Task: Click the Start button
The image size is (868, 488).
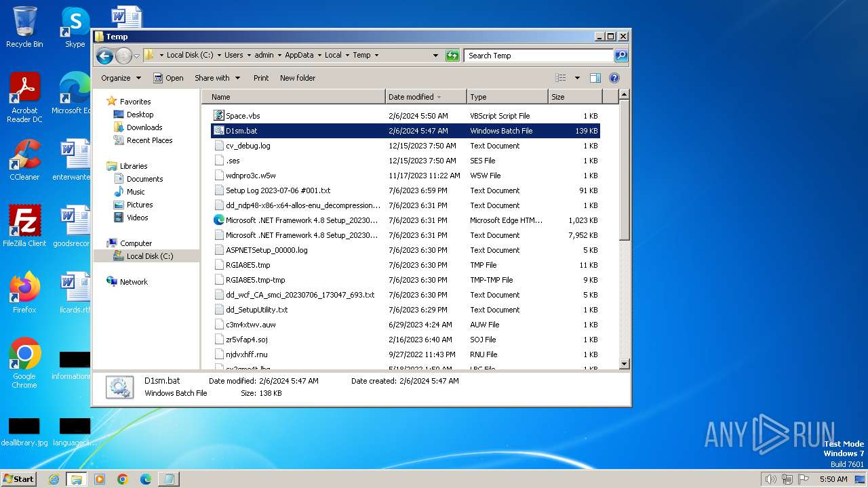Action: (x=18, y=479)
